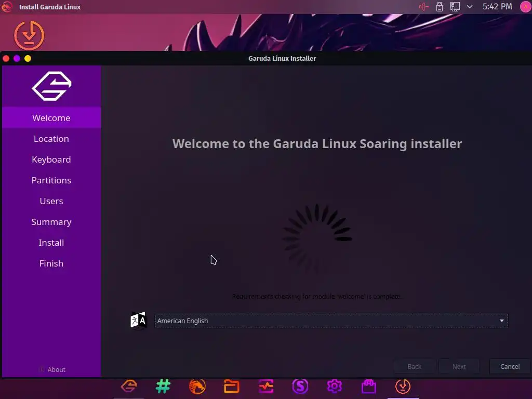Open the Garuda launcher icon in dock
Screen dimensions: 532x399
(129, 386)
